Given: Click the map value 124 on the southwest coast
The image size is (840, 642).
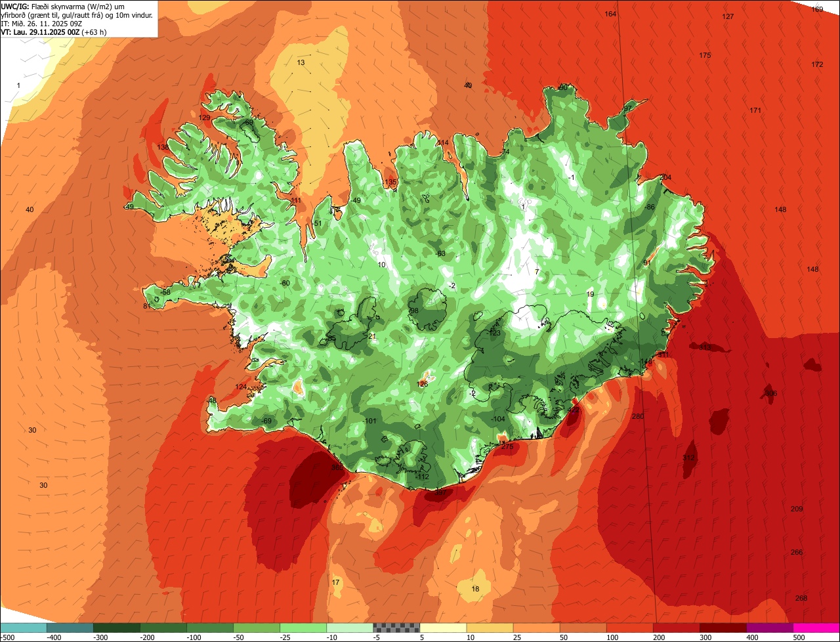Looking at the screenshot, I should (241, 387).
